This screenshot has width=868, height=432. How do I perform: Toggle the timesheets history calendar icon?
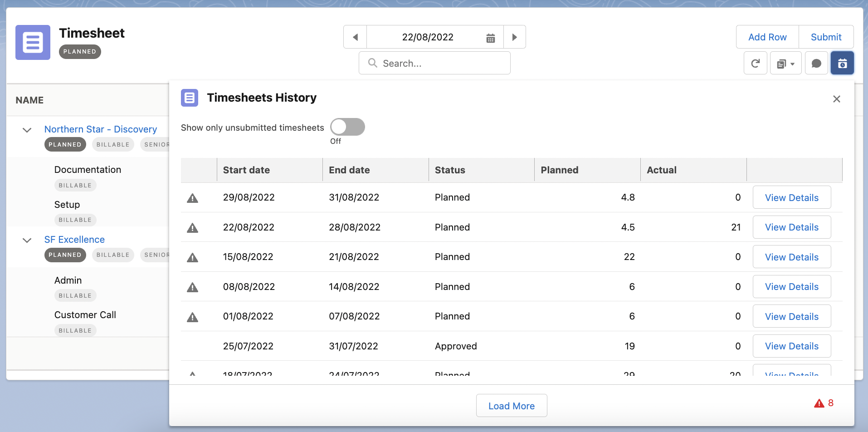pos(842,64)
